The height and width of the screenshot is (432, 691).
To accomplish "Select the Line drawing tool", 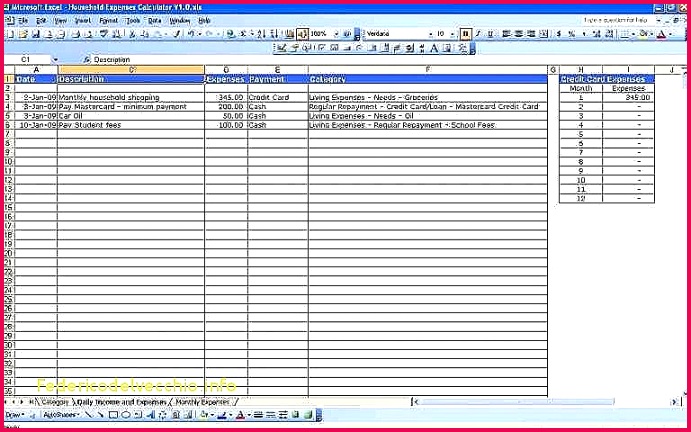I will tap(88, 414).
